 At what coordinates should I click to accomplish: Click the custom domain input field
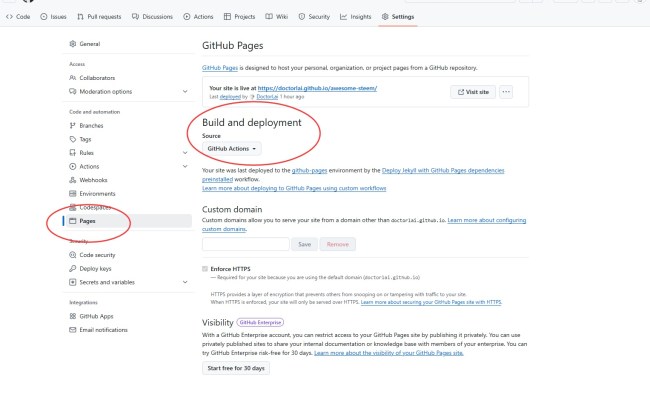pyautogui.click(x=245, y=244)
